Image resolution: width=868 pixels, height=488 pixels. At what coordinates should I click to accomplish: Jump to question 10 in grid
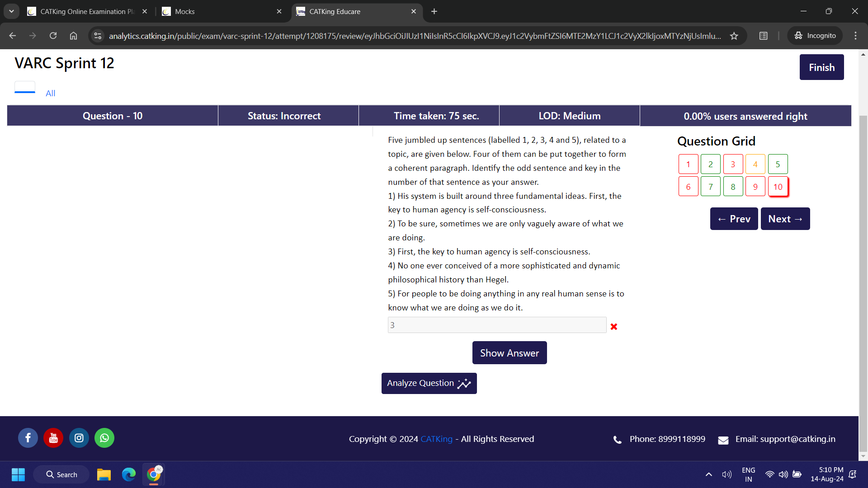(x=778, y=187)
